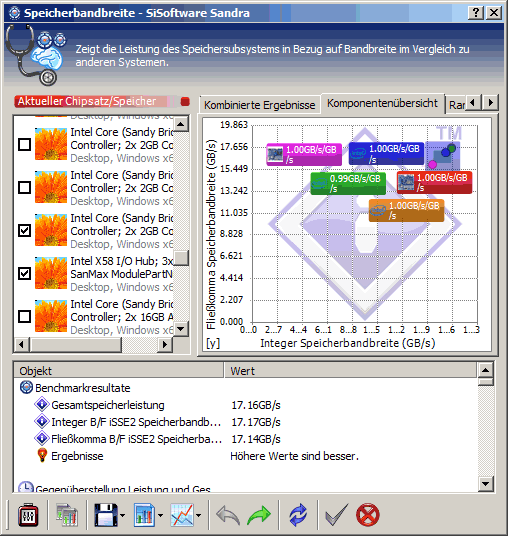Select the Gesamtspeicherleistung row text
This screenshot has width=508, height=536.
point(108,405)
